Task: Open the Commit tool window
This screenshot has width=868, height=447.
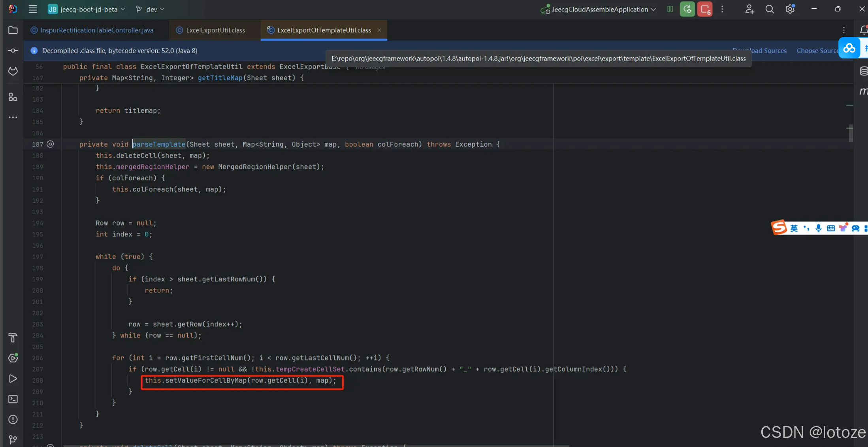Action: click(13, 51)
